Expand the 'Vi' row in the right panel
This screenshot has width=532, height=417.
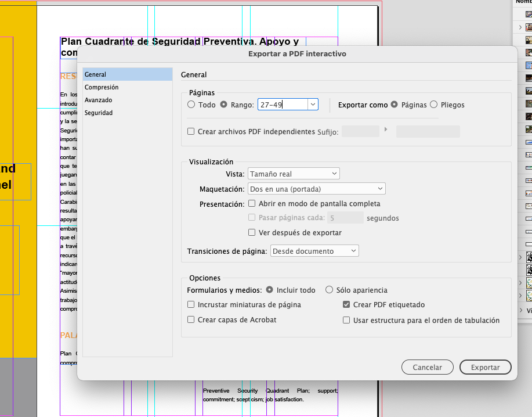coord(521,310)
